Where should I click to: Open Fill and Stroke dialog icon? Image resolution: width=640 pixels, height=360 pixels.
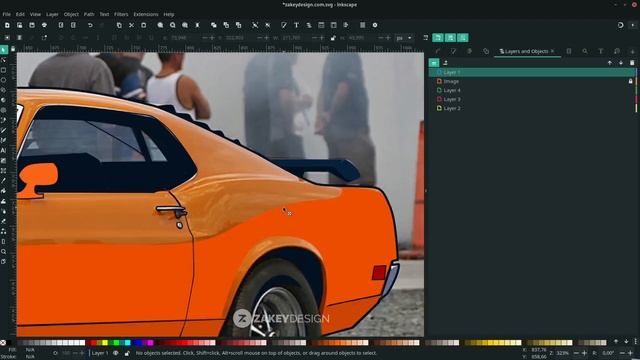tap(284, 25)
